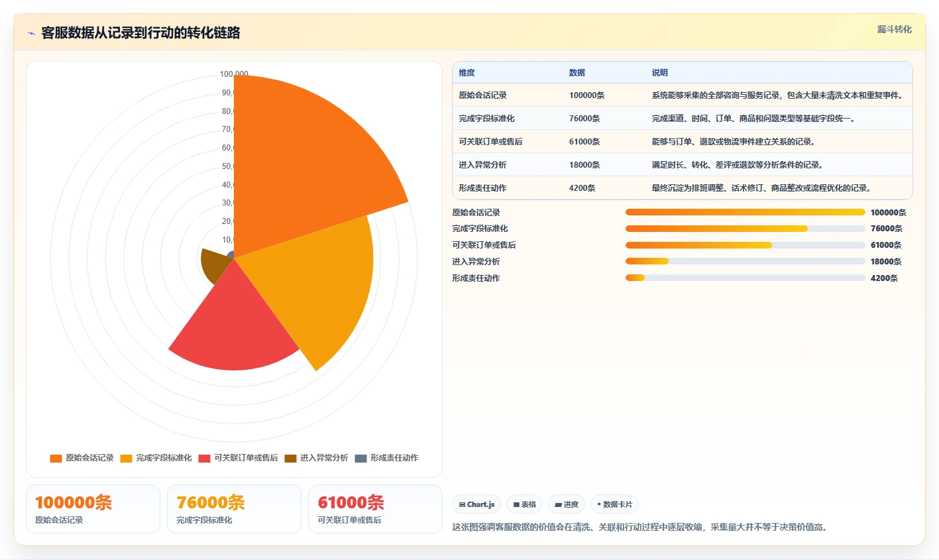
Task: Toggle 可关联订单或售后 legend swatch under the chart
Action: point(204,458)
